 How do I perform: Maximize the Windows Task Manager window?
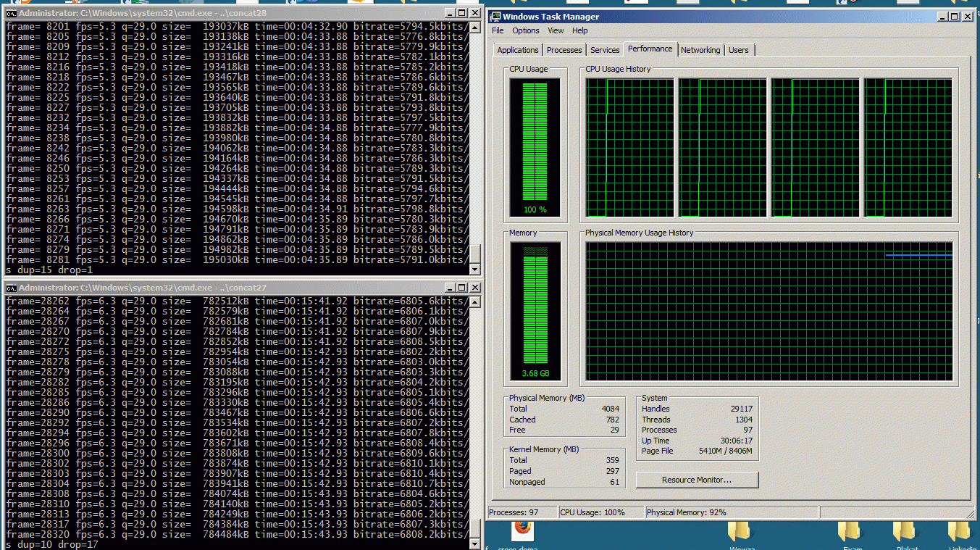click(x=954, y=16)
